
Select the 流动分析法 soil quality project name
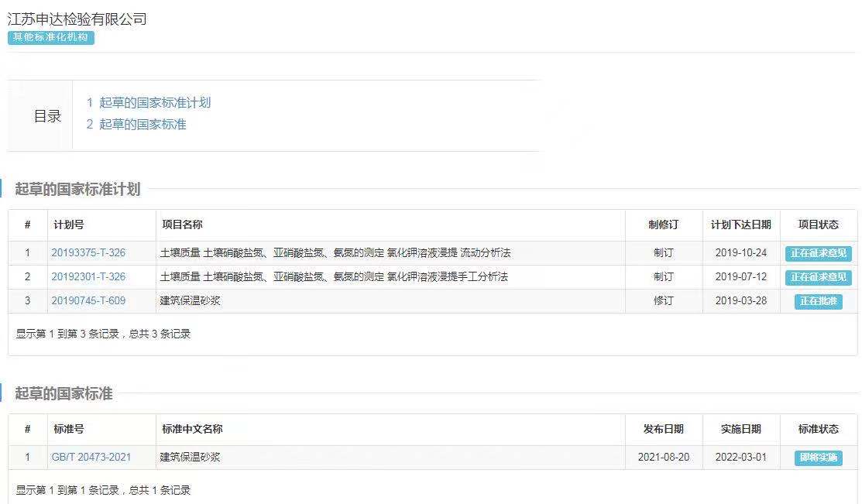[335, 253]
